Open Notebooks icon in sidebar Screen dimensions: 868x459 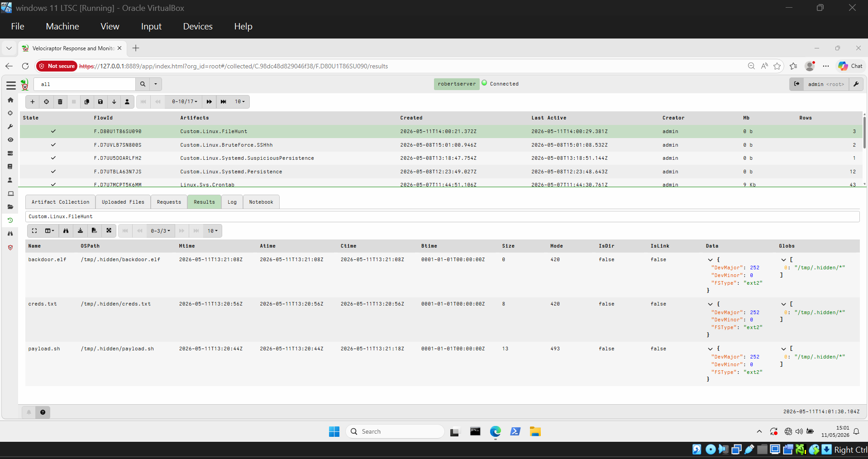(10, 167)
